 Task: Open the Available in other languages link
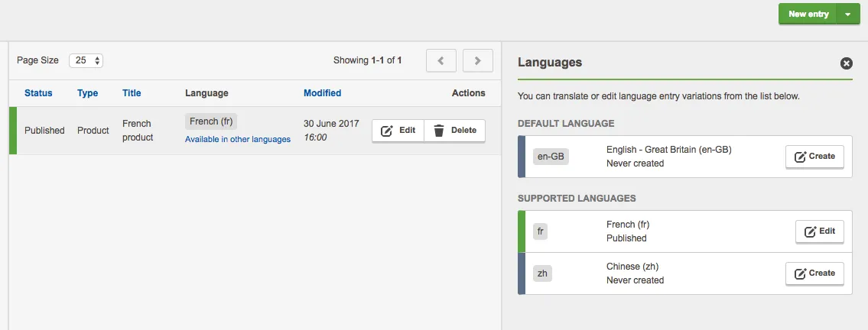[238, 139]
